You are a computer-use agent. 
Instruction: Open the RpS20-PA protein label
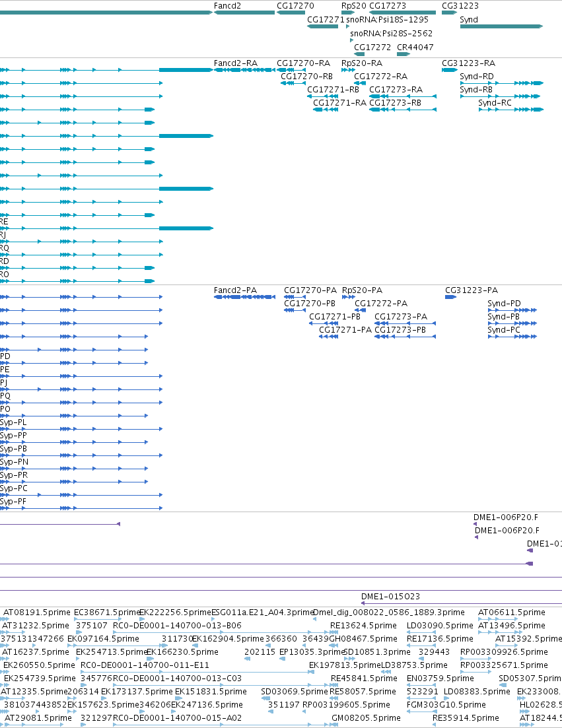[363, 290]
